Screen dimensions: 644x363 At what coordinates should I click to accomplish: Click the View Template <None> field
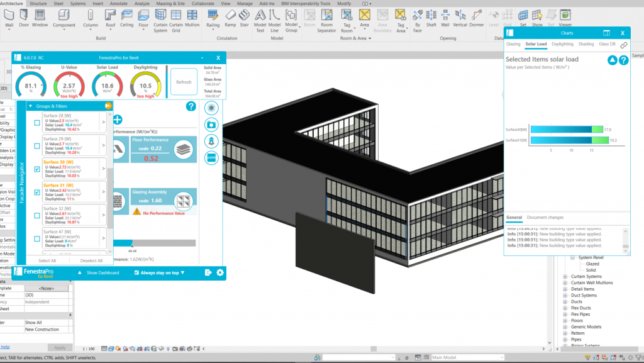tap(47, 288)
